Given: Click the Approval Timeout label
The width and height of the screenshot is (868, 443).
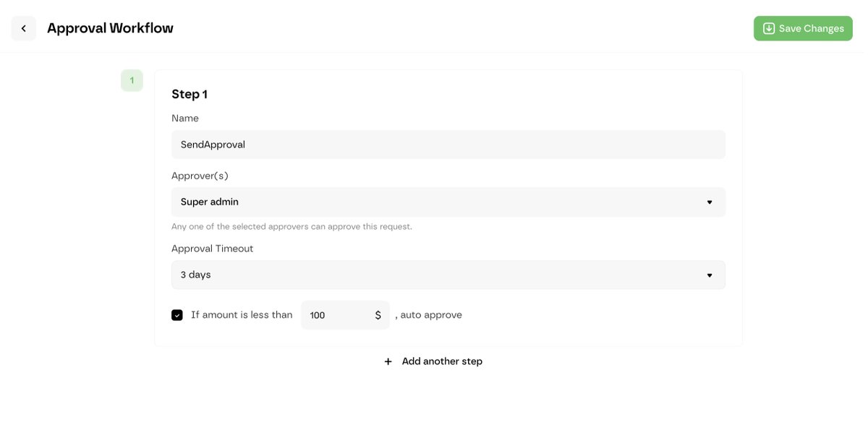Looking at the screenshot, I should point(213,249).
